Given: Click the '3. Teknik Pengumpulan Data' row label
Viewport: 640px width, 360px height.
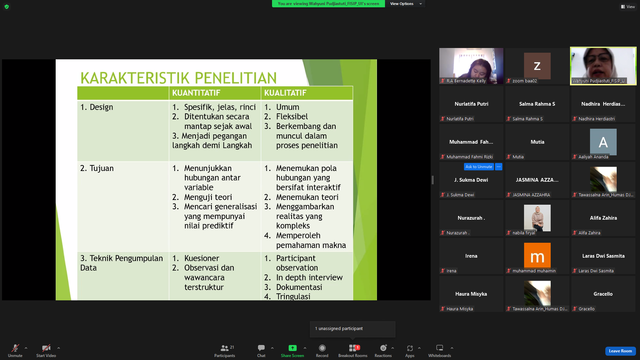Looking at the screenshot, I should (122, 263).
